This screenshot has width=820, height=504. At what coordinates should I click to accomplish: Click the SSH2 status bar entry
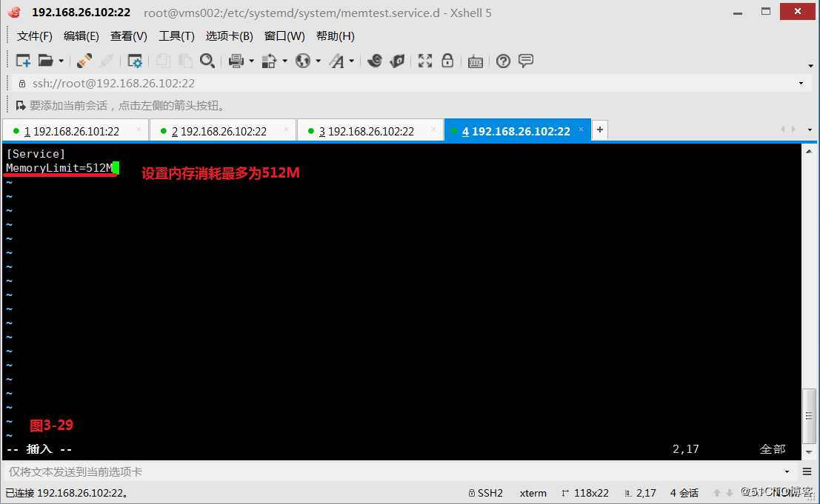(x=486, y=493)
